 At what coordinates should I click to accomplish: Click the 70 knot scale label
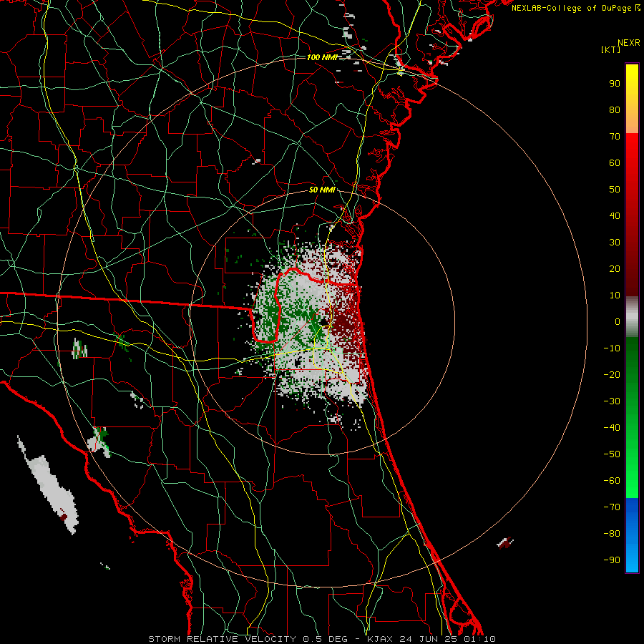point(615,137)
